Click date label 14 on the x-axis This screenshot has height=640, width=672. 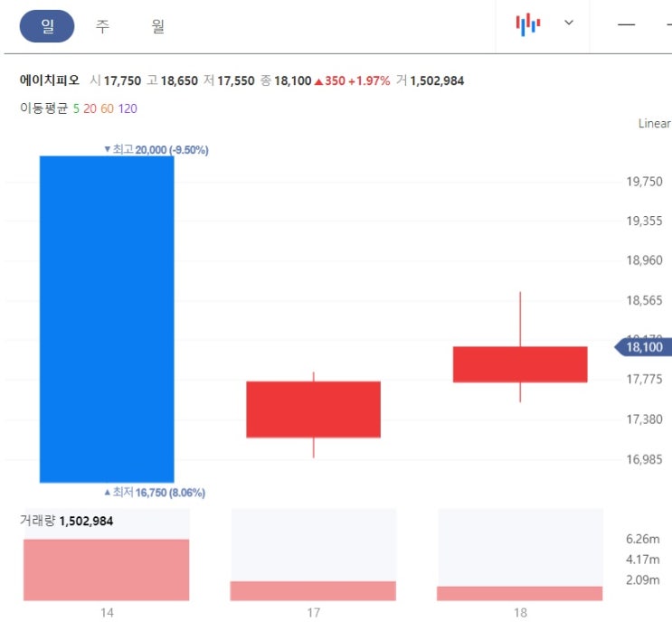[107, 613]
